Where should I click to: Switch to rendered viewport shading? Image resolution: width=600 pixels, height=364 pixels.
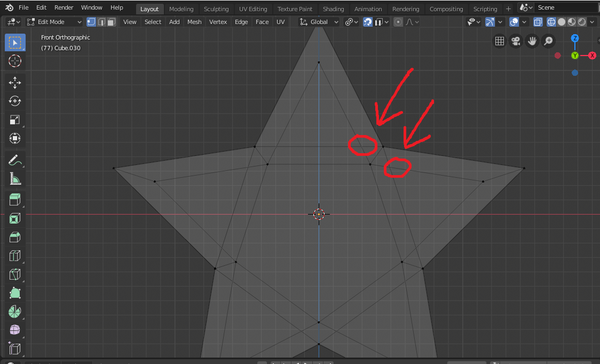(582, 22)
